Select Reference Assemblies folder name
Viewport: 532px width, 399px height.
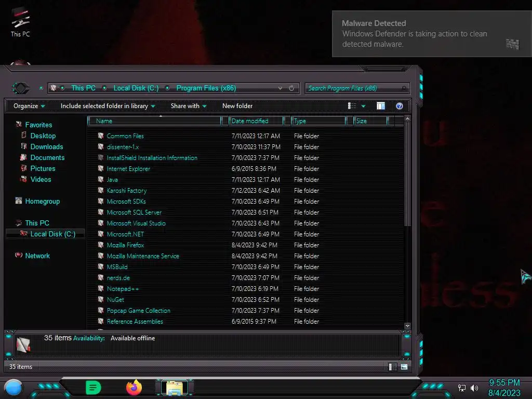[x=135, y=321]
